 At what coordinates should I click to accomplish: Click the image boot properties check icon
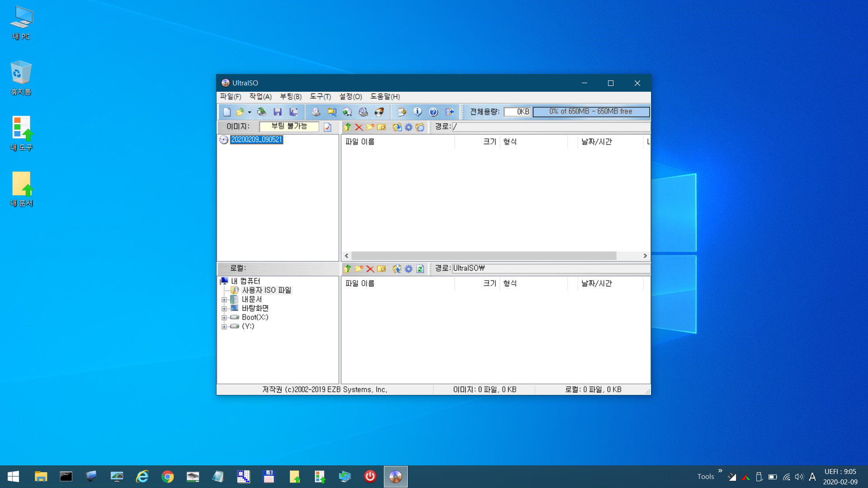(x=328, y=127)
